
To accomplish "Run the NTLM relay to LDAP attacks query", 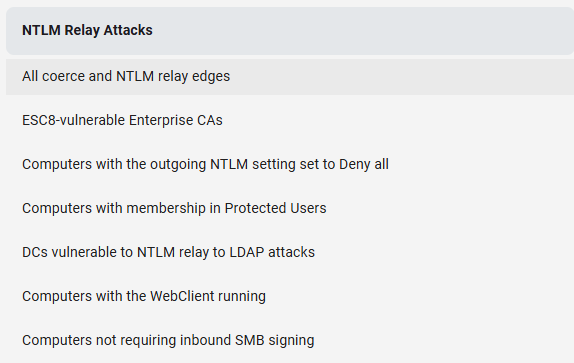I will 290,252.
